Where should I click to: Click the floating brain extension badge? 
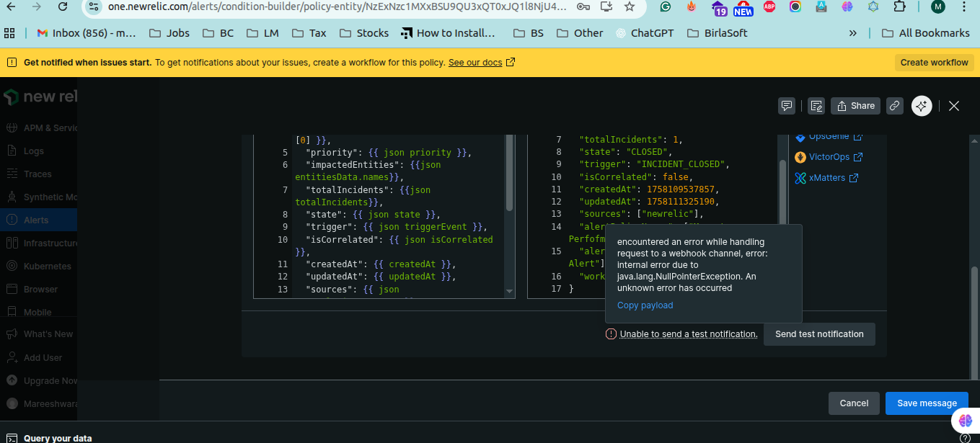click(966, 421)
